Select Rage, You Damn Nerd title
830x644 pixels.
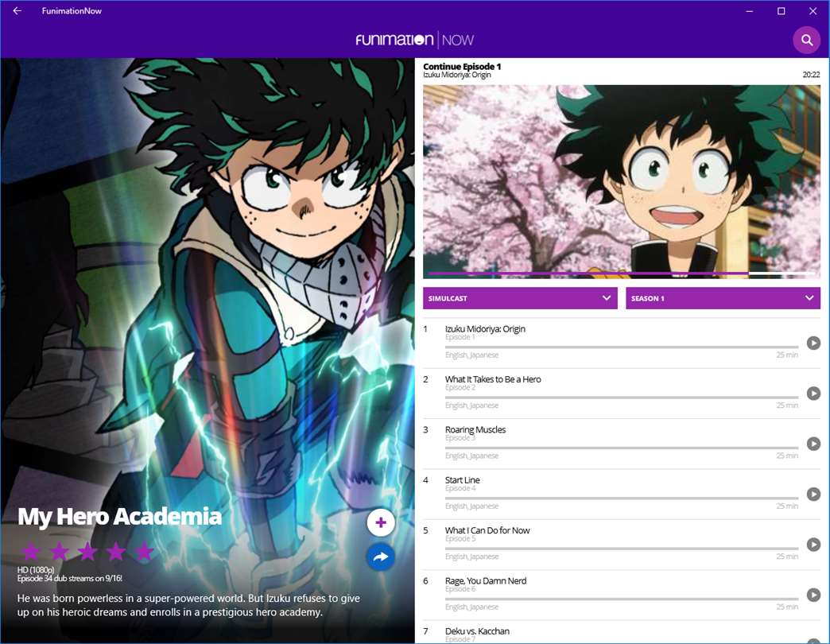486,580
